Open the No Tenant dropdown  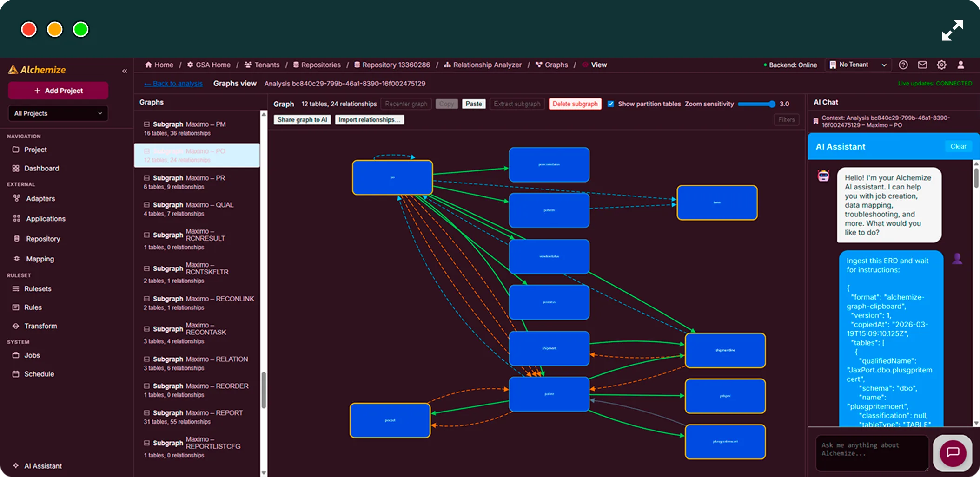tap(858, 65)
